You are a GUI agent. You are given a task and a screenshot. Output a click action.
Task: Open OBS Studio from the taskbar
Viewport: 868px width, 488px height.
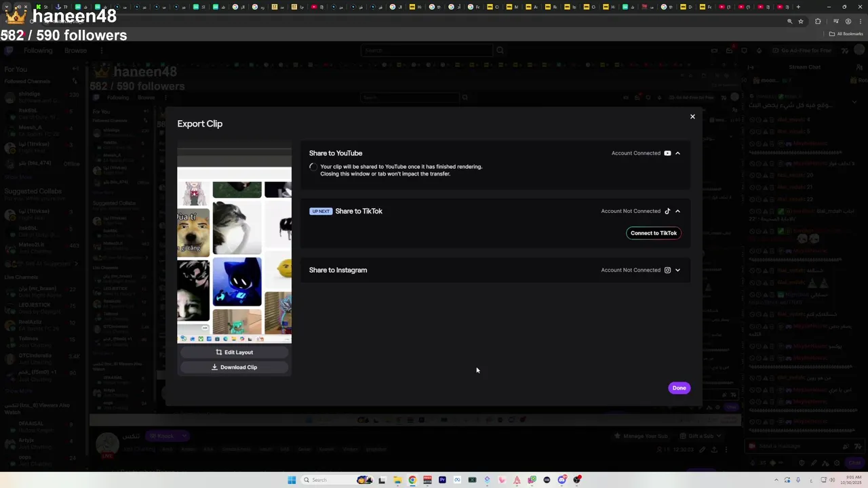tap(577, 480)
